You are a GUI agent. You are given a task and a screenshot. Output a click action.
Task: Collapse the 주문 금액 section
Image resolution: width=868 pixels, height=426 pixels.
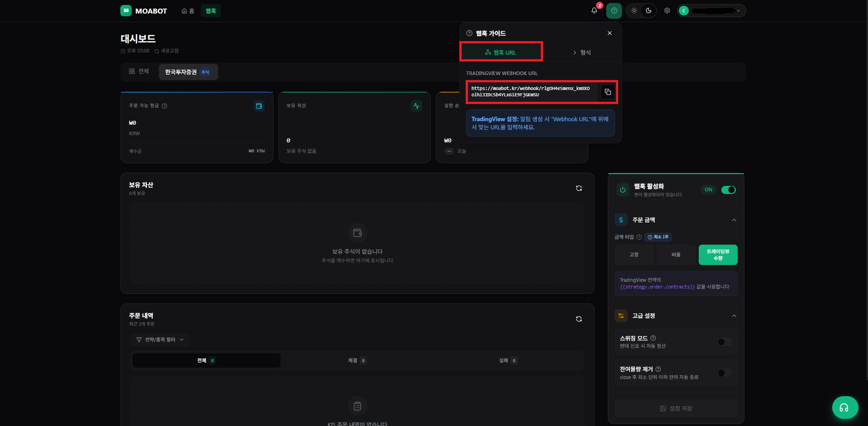point(734,220)
